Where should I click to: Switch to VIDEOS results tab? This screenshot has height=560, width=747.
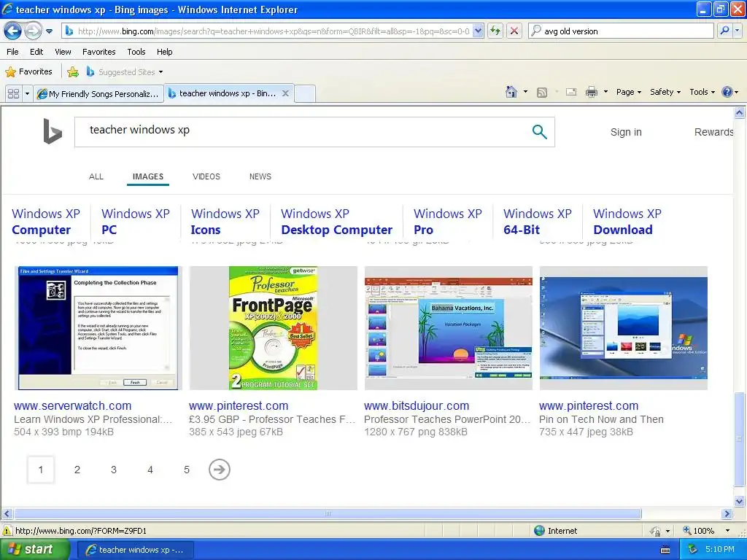coord(206,176)
